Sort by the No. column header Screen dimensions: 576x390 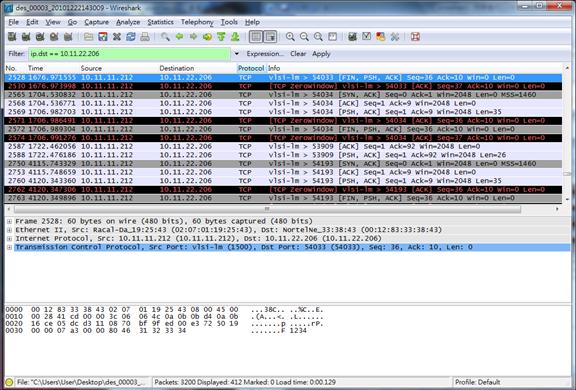tap(11, 68)
